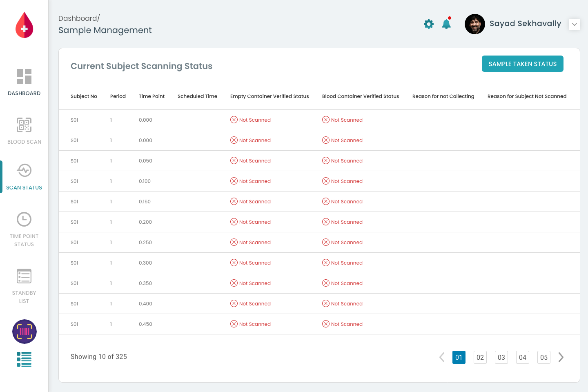Click the 0.100 time point cell

click(145, 181)
